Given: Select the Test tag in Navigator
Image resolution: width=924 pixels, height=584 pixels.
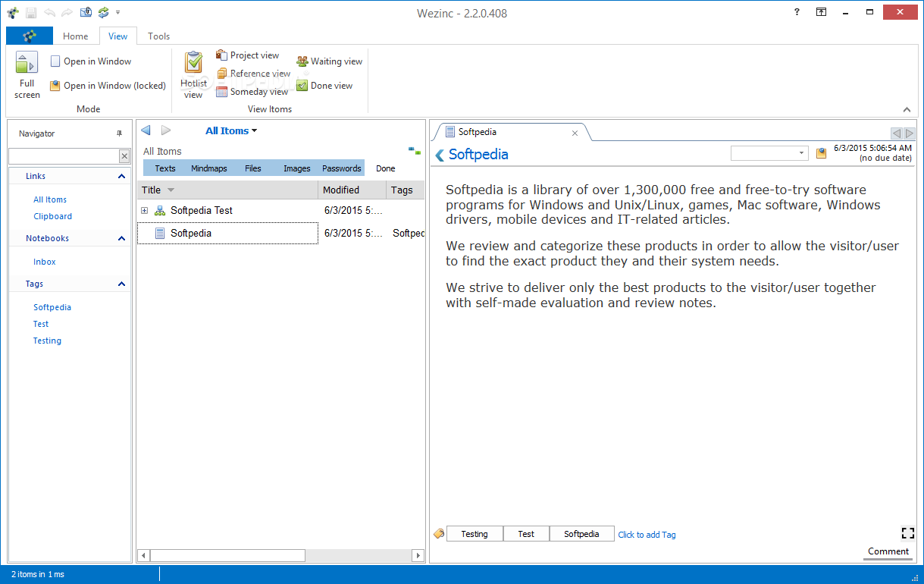Looking at the screenshot, I should [x=41, y=324].
